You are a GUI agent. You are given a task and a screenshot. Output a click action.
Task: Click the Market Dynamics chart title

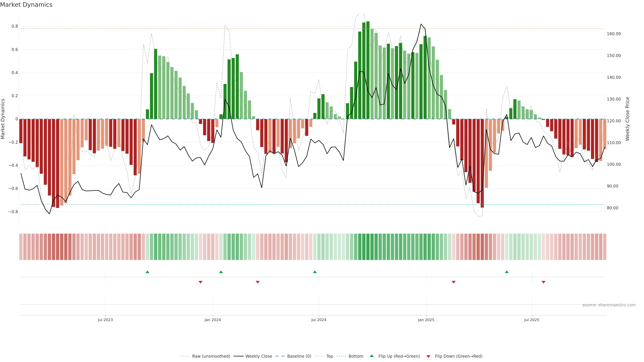(x=26, y=5)
